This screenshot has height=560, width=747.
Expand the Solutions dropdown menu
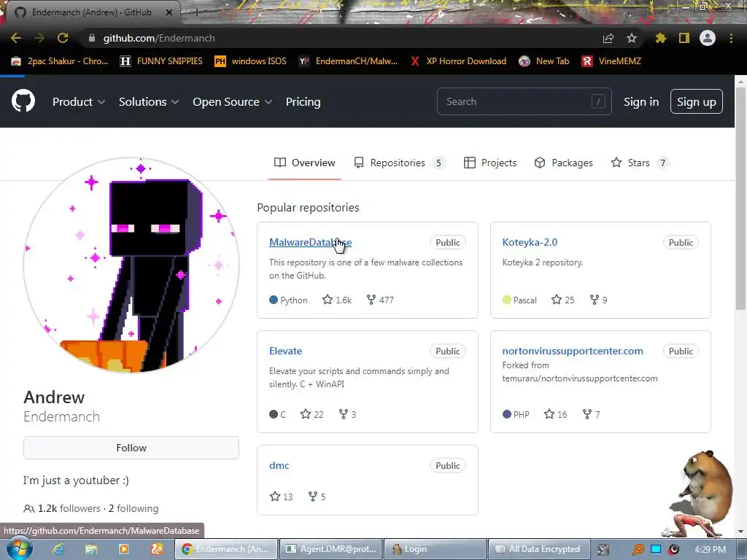(149, 102)
